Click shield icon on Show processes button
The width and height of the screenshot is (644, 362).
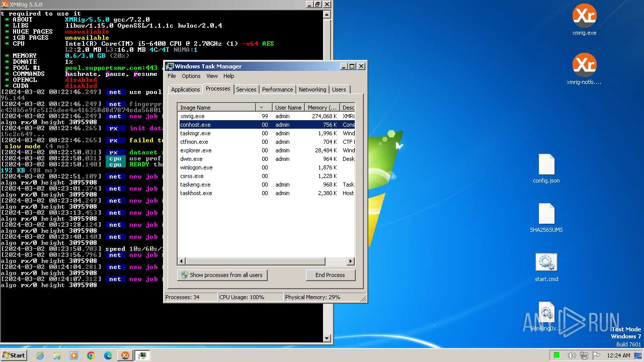(185, 275)
